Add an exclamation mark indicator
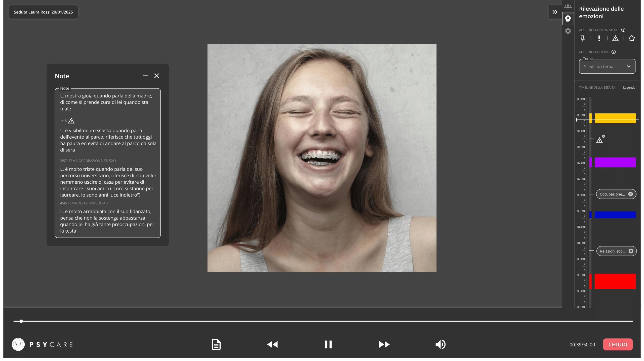The width and height of the screenshot is (644, 361). [599, 38]
